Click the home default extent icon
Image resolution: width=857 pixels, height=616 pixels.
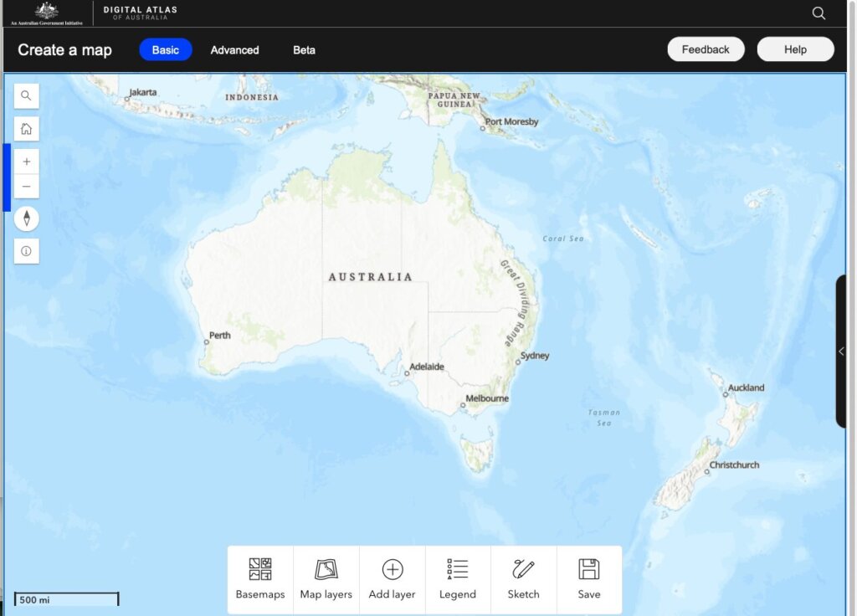(x=26, y=128)
